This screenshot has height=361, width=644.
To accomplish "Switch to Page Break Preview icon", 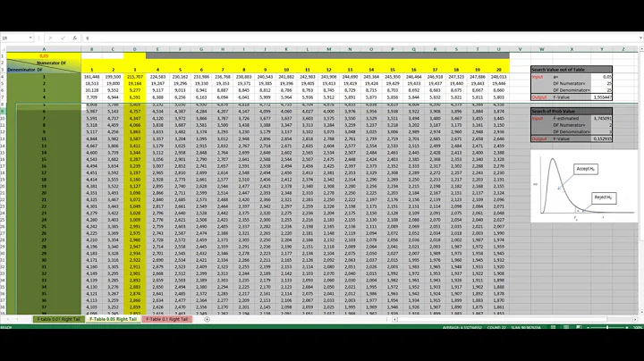I will (x=579, y=327).
